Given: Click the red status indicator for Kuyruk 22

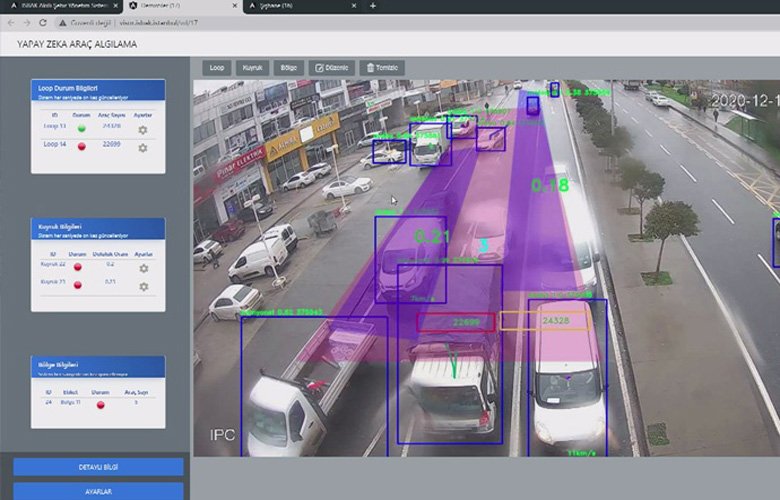Looking at the screenshot, I should coord(81,267).
